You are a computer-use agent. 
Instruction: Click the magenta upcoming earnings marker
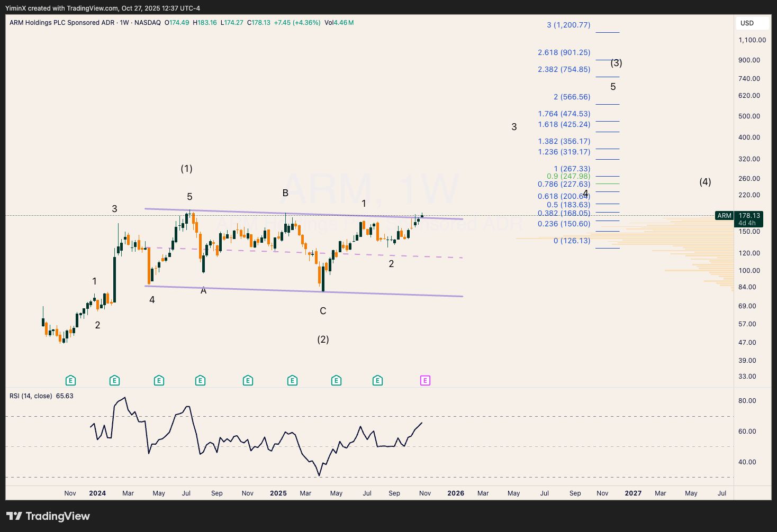pos(425,380)
